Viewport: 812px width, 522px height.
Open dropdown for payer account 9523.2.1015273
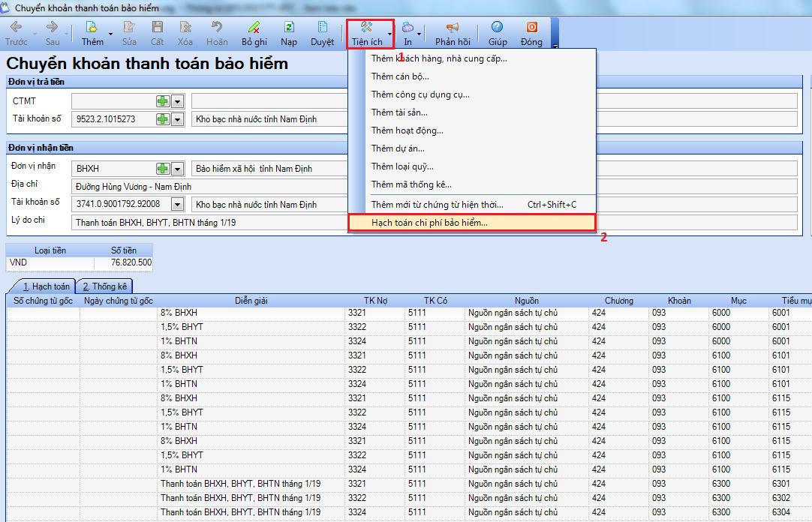[x=178, y=119]
